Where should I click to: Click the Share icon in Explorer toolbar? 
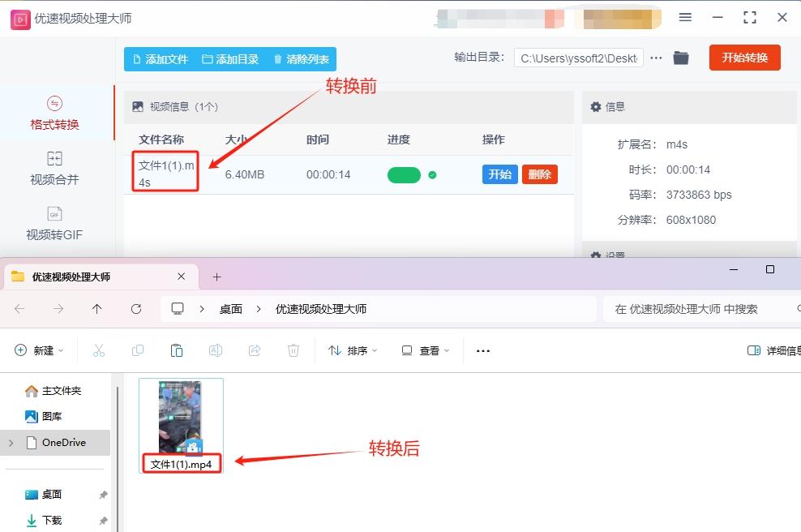255,350
